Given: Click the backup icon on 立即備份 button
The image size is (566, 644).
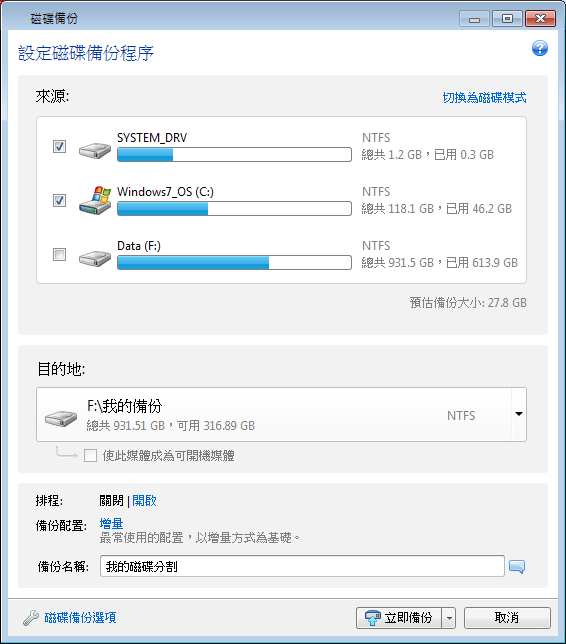Looking at the screenshot, I should 373,618.
